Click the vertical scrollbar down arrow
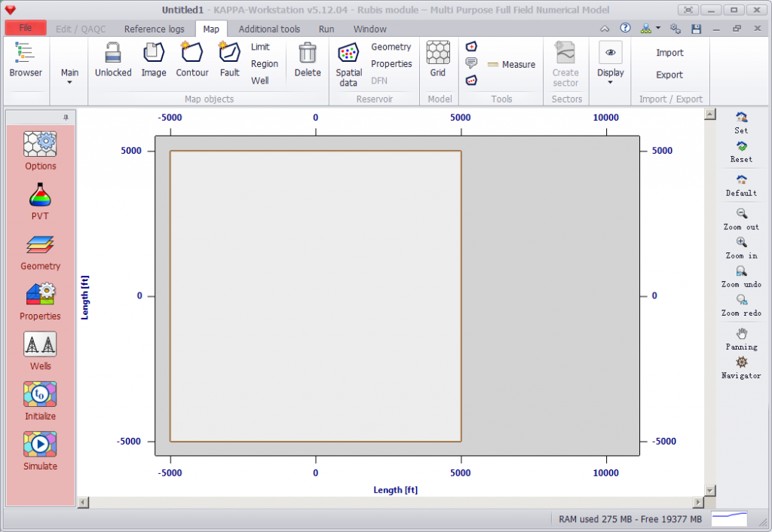The image size is (772, 532). pyautogui.click(x=709, y=490)
